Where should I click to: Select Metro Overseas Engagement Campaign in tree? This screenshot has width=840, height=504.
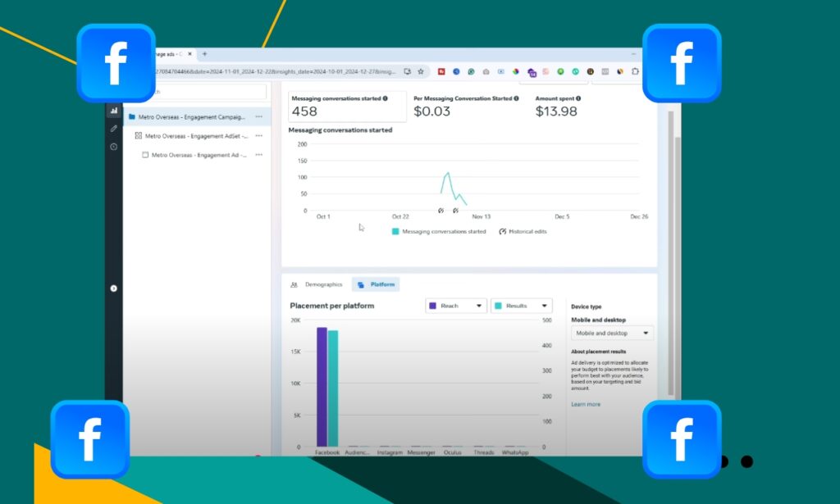pyautogui.click(x=191, y=117)
